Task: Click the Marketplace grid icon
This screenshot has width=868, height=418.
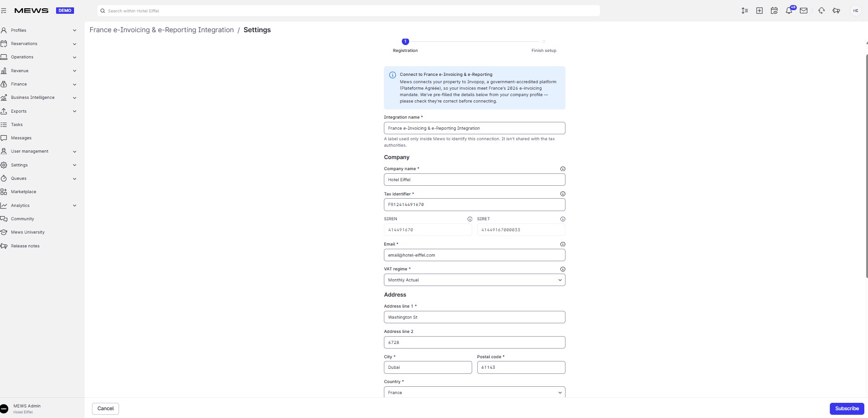Action: point(4,192)
